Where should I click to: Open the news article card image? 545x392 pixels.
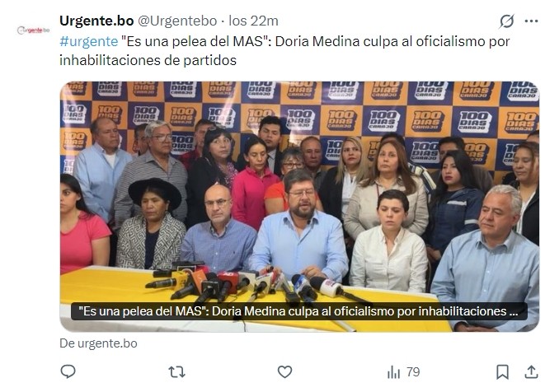[299, 207]
